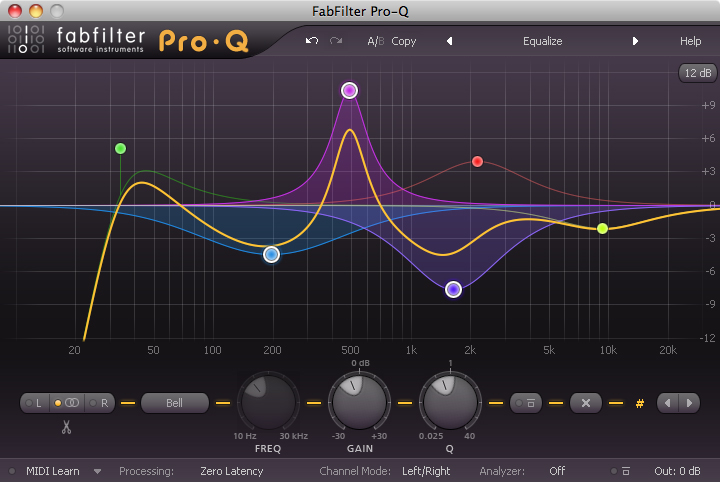This screenshot has width=720, height=482.
Task: Click the Undo arrow icon
Action: coord(312,41)
